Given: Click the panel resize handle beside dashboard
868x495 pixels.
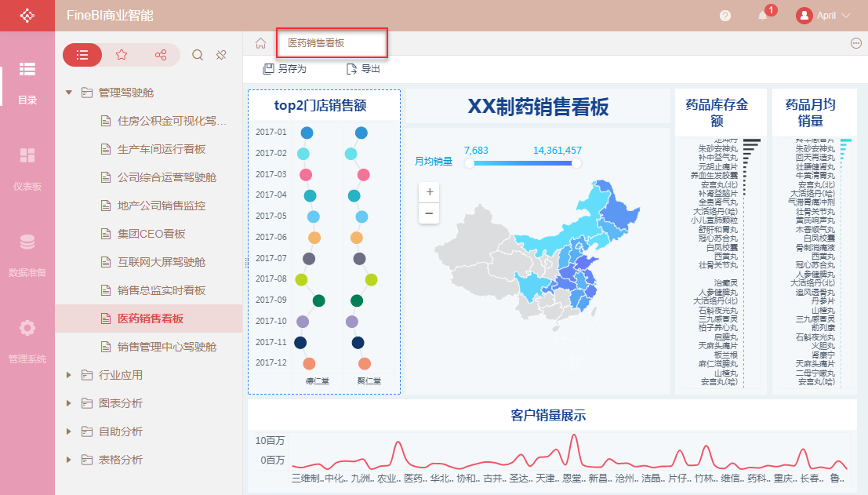Looking at the screenshot, I should click(246, 264).
